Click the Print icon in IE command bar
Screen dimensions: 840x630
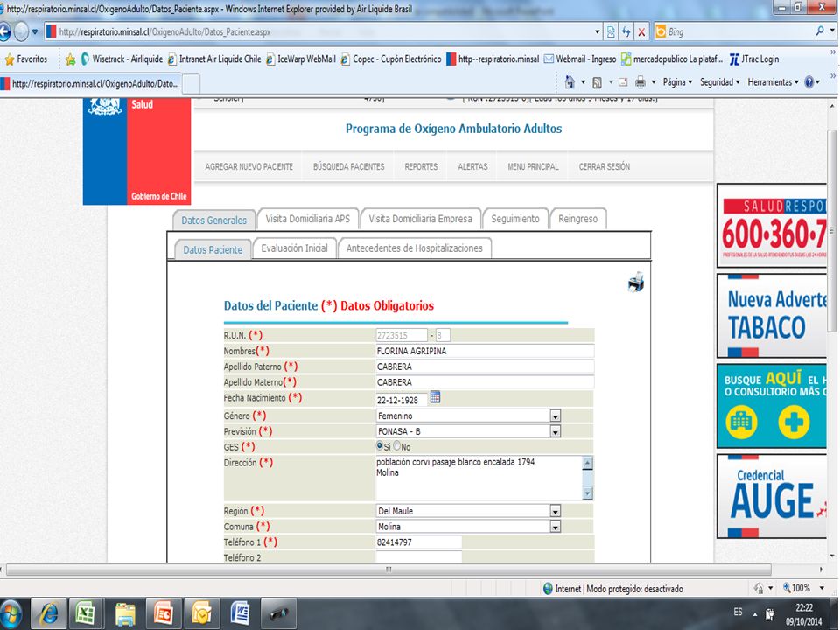640,82
